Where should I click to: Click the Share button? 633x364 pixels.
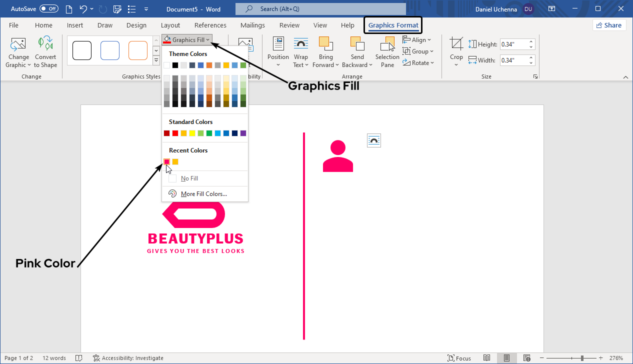point(609,25)
